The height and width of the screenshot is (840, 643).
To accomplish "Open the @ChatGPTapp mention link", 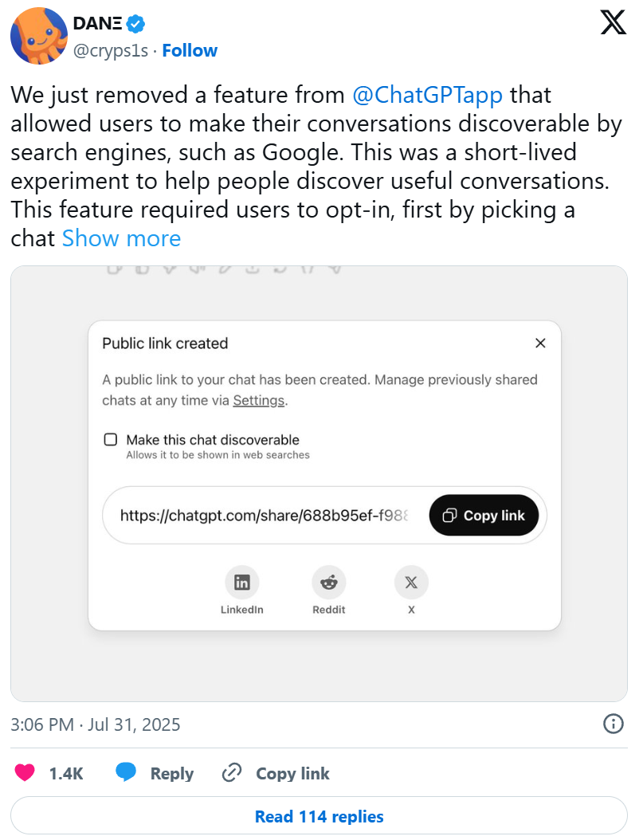I will click(x=428, y=95).
